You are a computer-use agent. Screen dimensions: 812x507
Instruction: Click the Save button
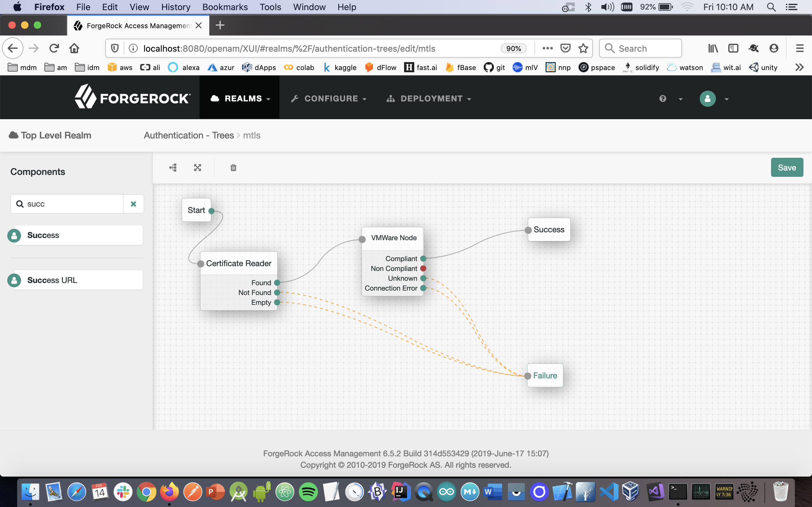(x=787, y=168)
